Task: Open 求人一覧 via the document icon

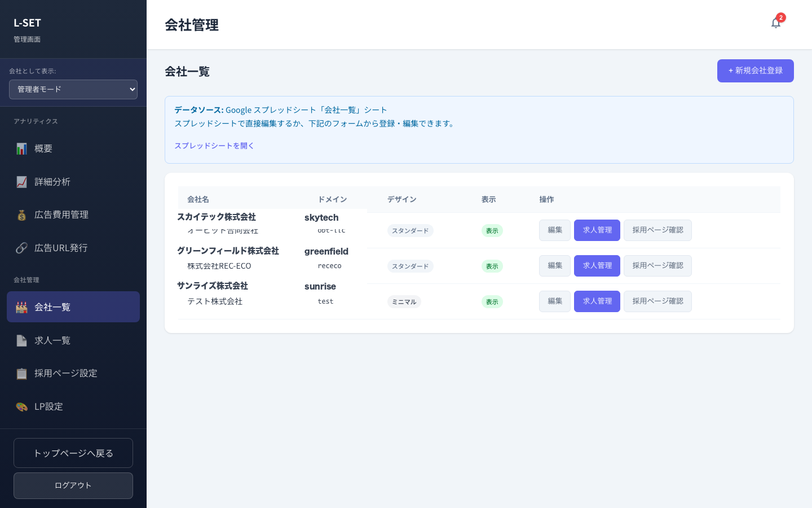Action: (x=21, y=340)
